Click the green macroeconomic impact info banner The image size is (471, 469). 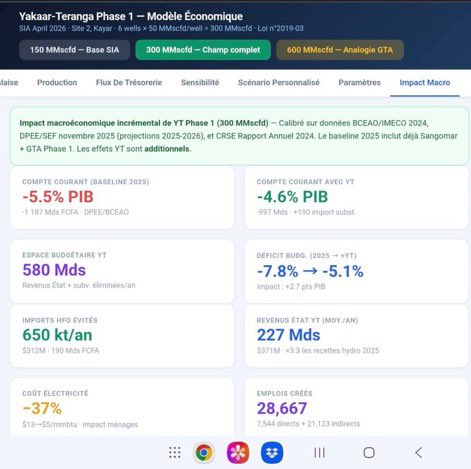point(239,136)
